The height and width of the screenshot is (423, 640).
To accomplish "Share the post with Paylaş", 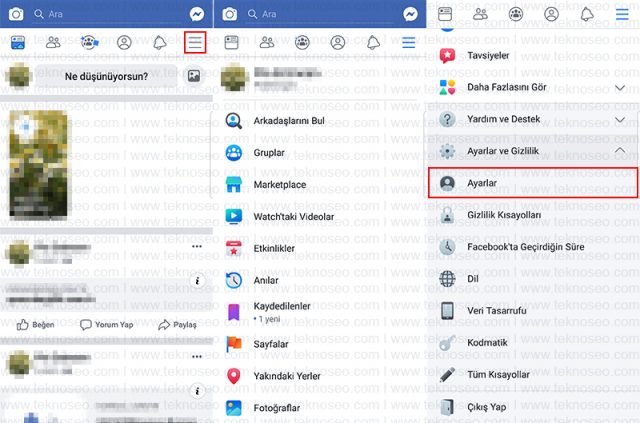I will (x=177, y=325).
